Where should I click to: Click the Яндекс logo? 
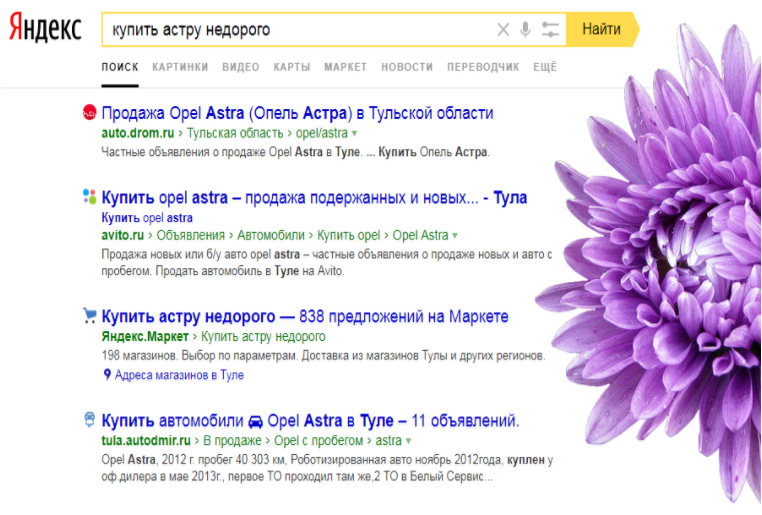click(45, 28)
